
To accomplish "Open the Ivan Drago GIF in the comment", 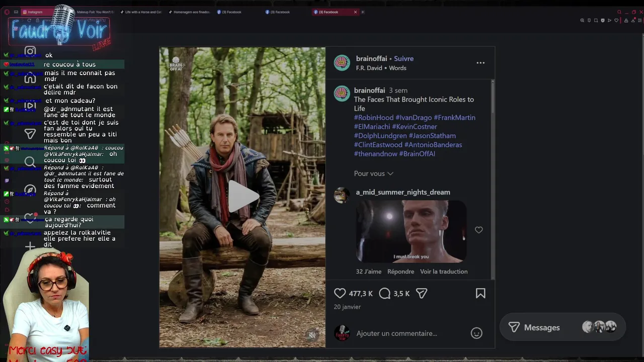I will click(411, 231).
